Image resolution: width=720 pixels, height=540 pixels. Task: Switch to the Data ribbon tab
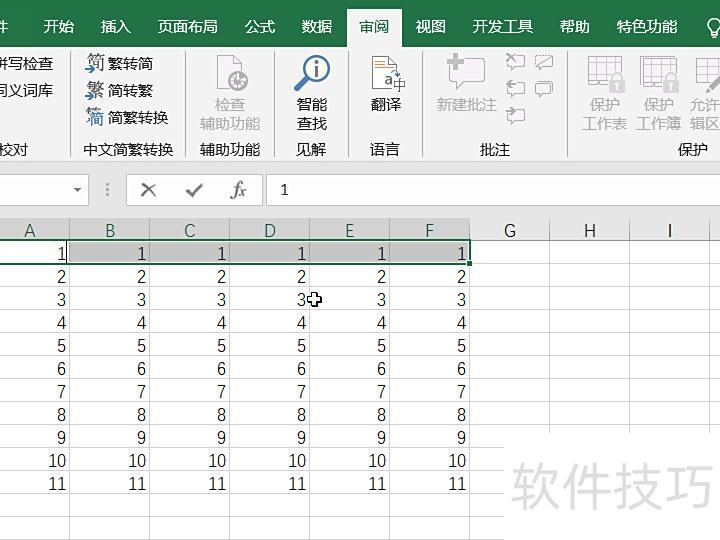(317, 27)
